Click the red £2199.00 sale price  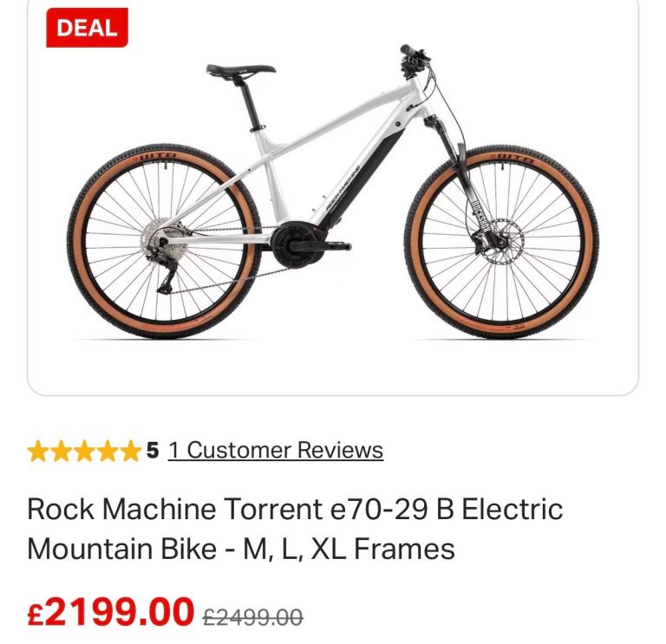point(110,611)
